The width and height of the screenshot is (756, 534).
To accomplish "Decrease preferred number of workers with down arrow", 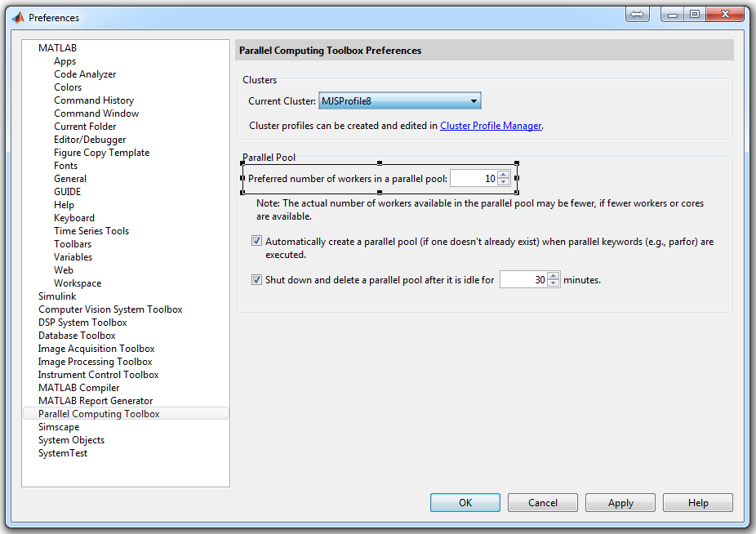I will click(504, 182).
